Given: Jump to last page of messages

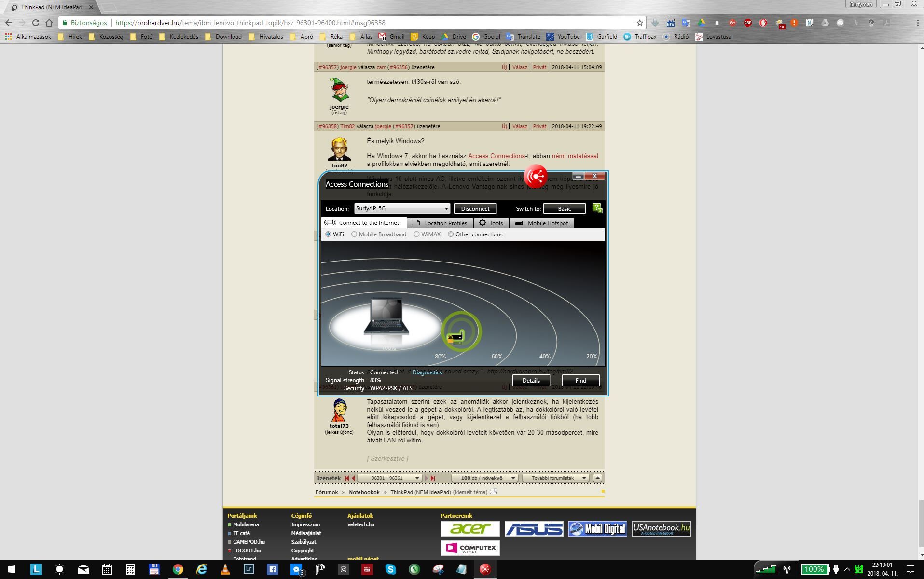Looking at the screenshot, I should point(433,478).
